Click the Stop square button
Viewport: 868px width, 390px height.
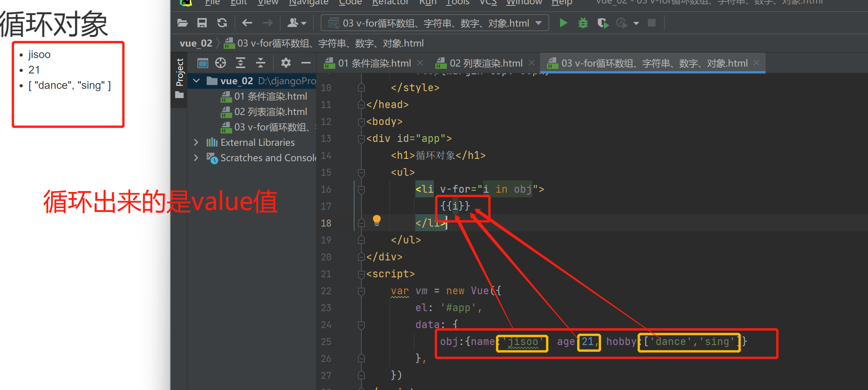(652, 23)
